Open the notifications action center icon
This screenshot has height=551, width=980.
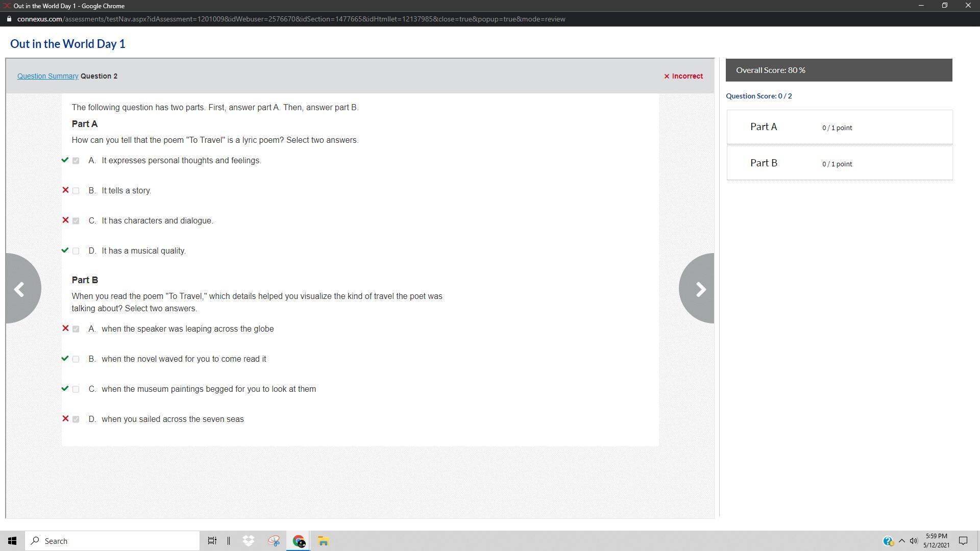(x=963, y=541)
